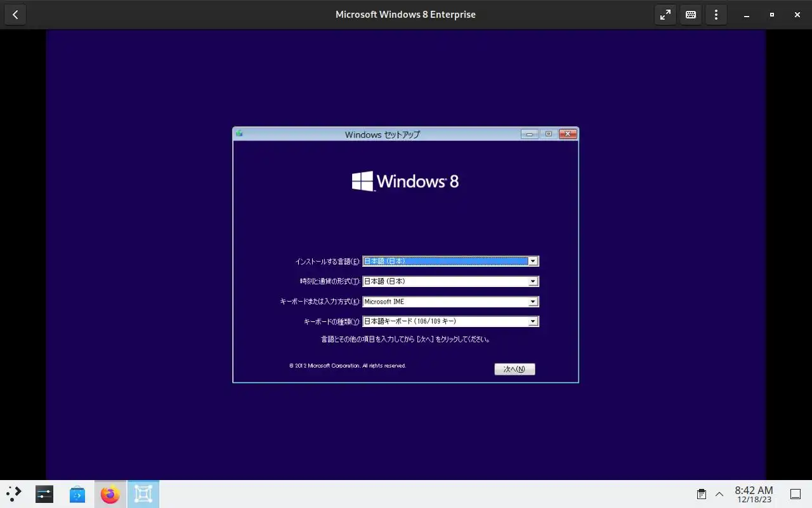
Task: Expand hidden system tray icons
Action: [x=719, y=494]
